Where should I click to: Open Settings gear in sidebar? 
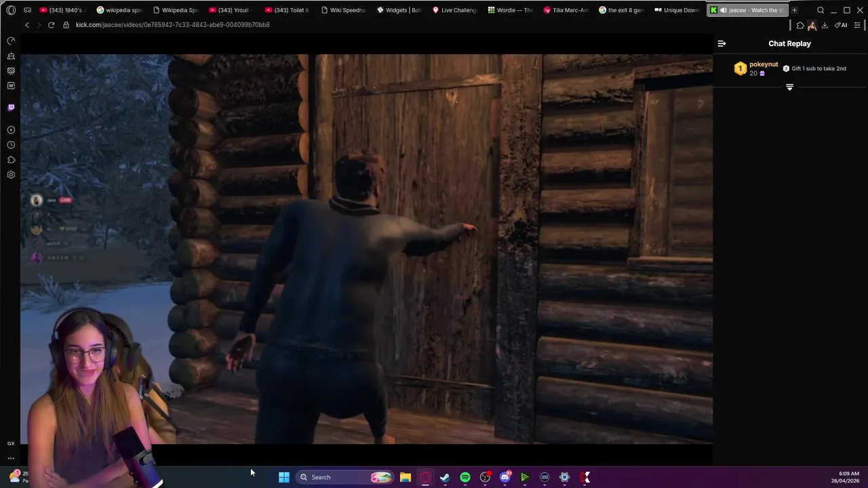click(x=11, y=175)
